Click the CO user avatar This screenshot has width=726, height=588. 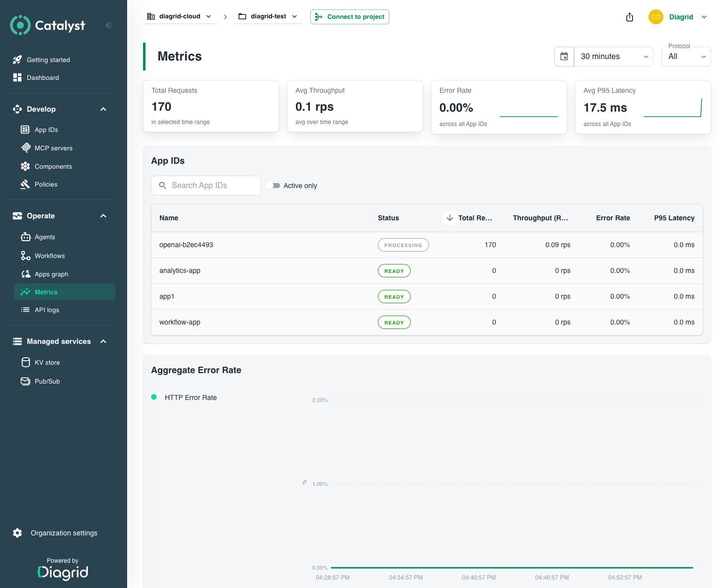click(x=656, y=17)
